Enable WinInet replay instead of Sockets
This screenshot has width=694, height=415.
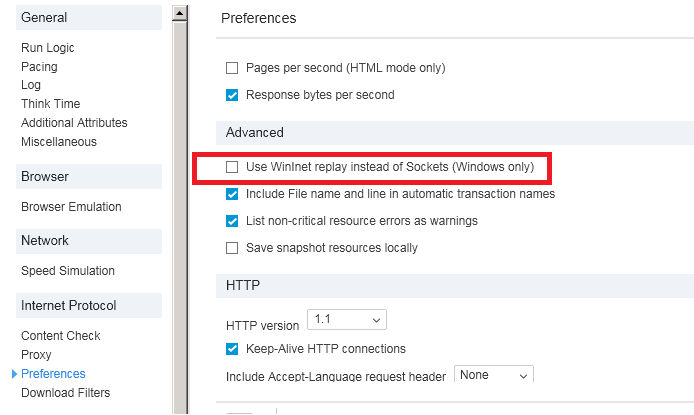click(232, 166)
